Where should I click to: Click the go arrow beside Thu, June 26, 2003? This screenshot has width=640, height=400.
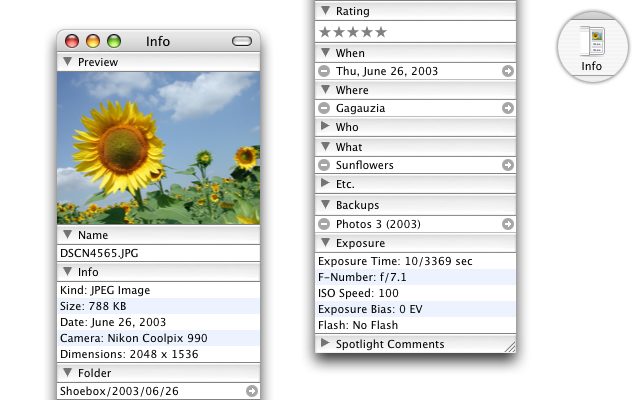point(508,71)
